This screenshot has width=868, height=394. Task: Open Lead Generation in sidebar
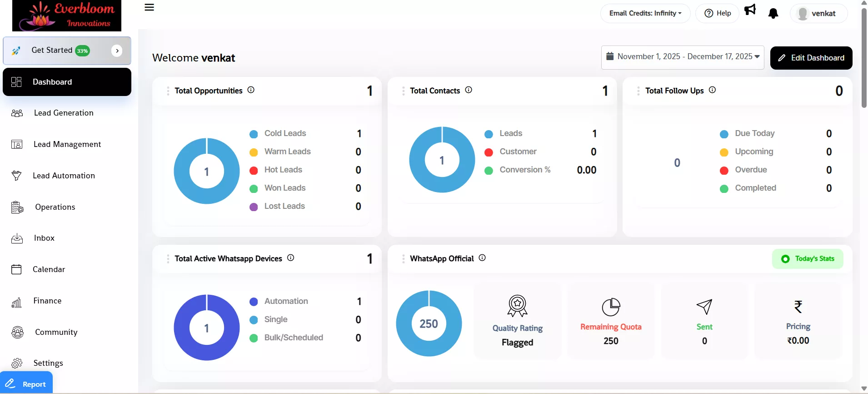[x=64, y=113]
